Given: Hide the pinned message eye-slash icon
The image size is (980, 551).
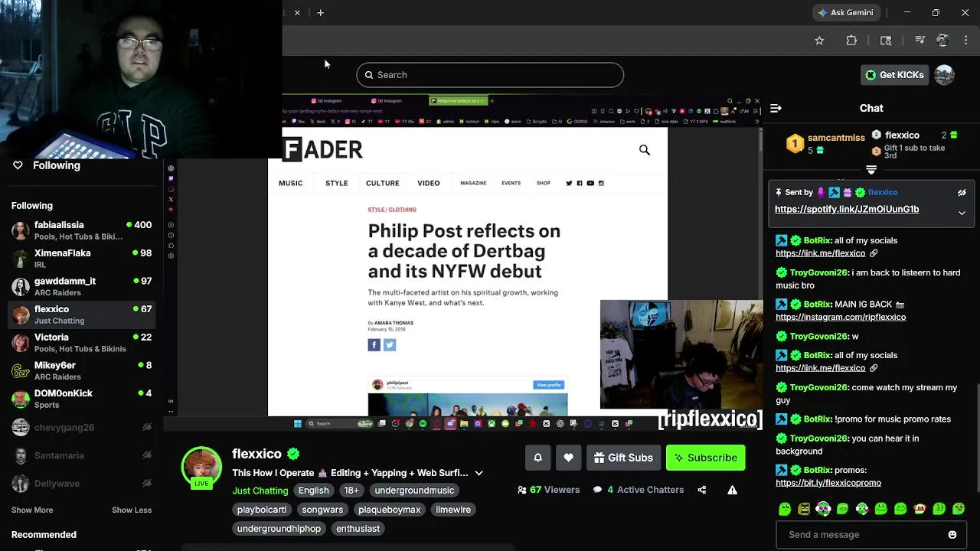Looking at the screenshot, I should pyautogui.click(x=962, y=193).
